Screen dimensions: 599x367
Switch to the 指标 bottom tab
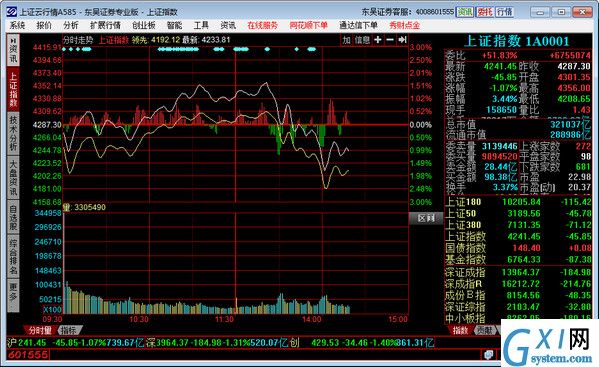[x=69, y=330]
